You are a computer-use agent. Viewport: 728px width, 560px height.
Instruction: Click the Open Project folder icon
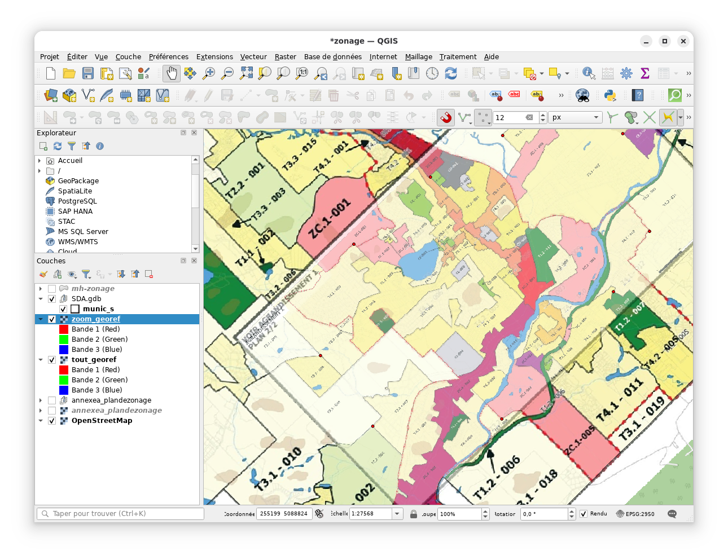[x=69, y=73]
